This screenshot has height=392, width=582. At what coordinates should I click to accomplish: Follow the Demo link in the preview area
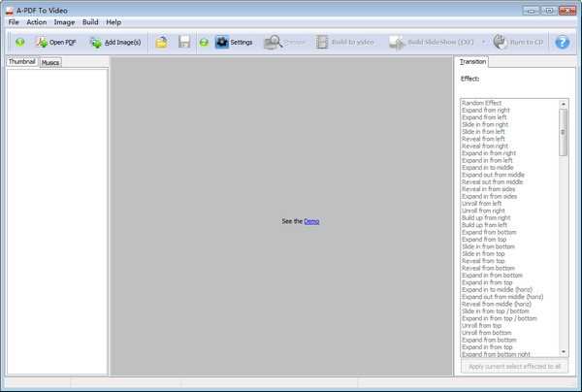[x=310, y=221]
